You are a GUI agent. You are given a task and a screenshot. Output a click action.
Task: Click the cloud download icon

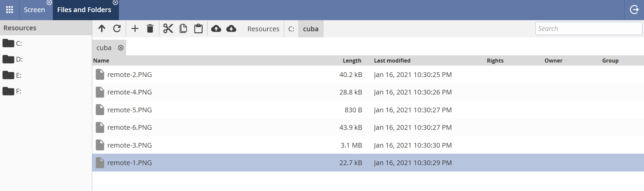tap(231, 29)
